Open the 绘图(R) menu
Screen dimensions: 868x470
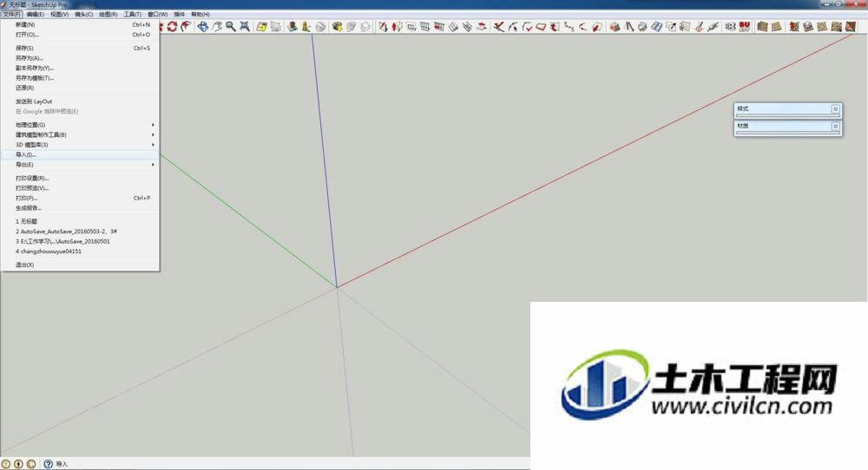(x=108, y=15)
